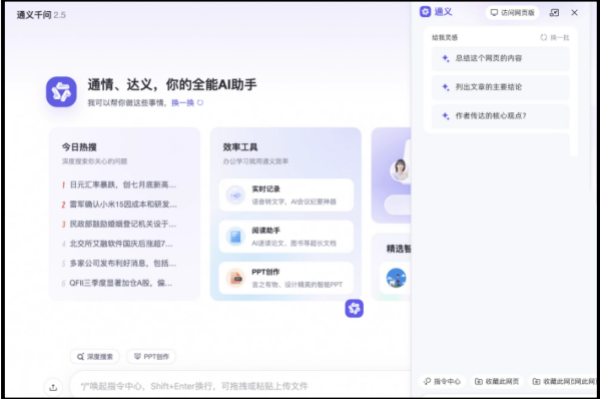Viewport: 600px width, 399px height.
Task: Click the woman avatar in the purple card
Action: pos(399,170)
